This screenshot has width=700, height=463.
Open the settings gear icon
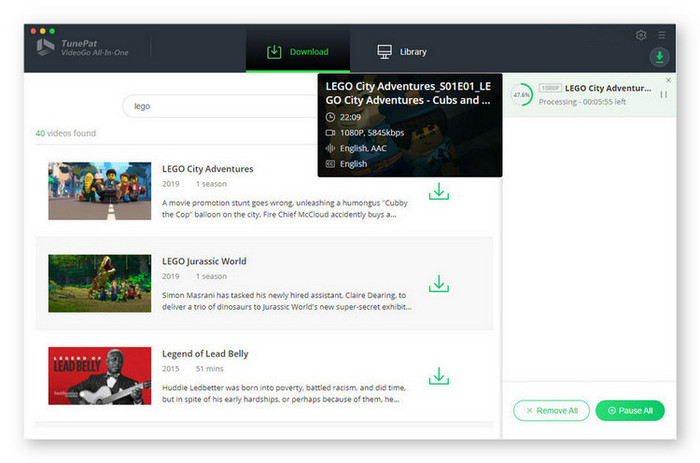[641, 35]
